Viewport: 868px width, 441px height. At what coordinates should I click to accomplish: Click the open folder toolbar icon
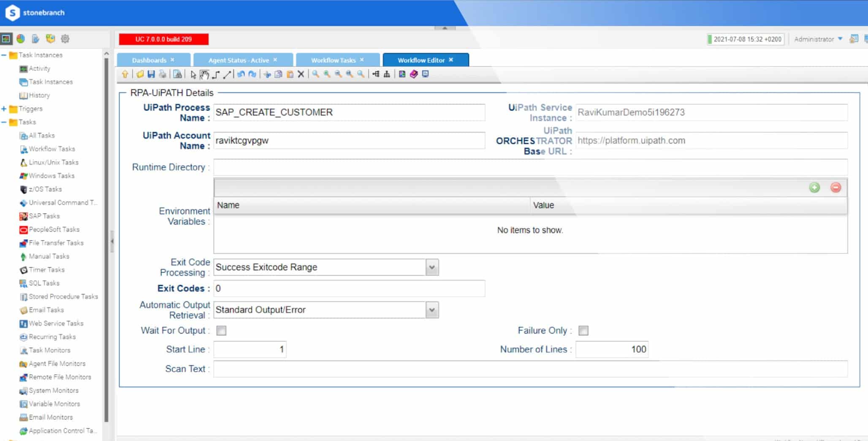140,74
